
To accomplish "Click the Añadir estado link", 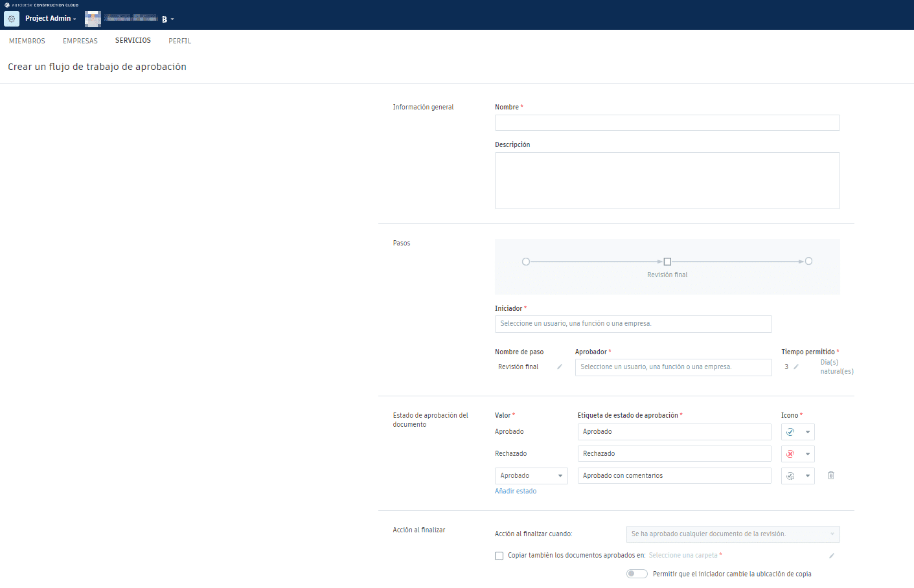I will [516, 492].
